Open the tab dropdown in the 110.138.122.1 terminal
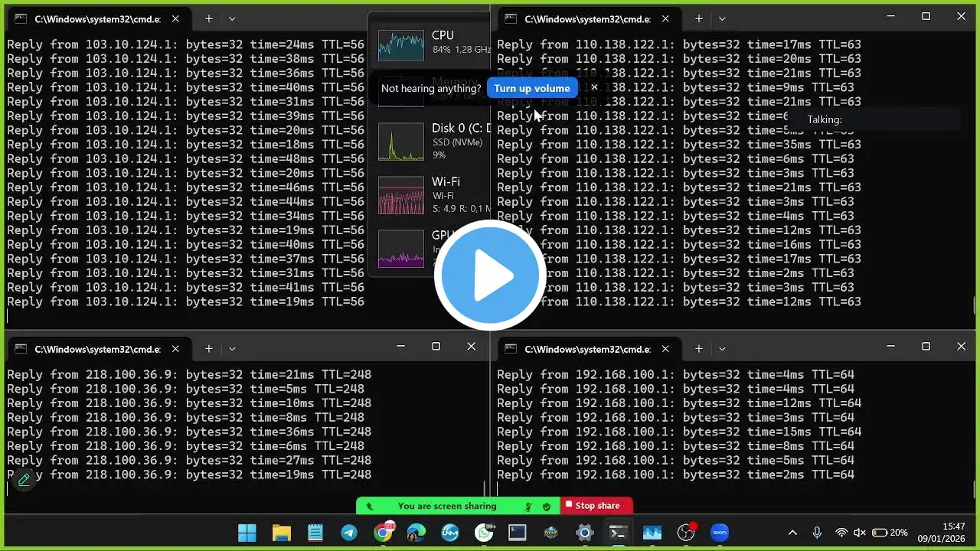 (722, 19)
